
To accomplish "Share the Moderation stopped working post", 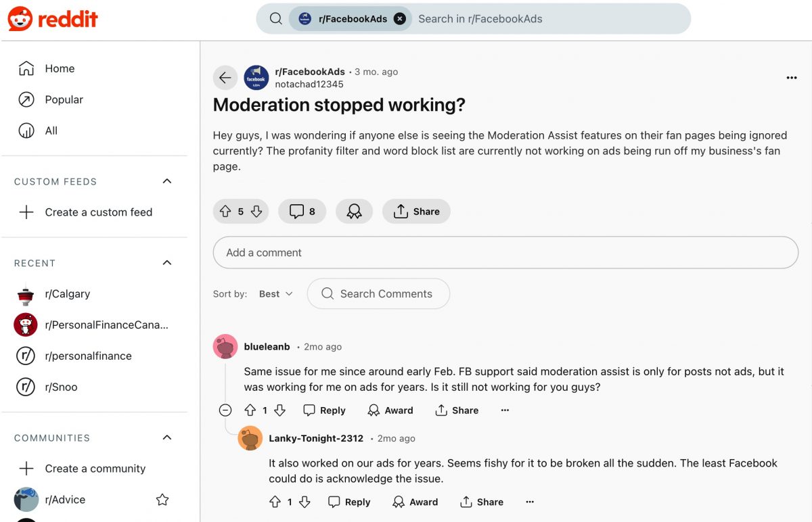I will tap(416, 212).
